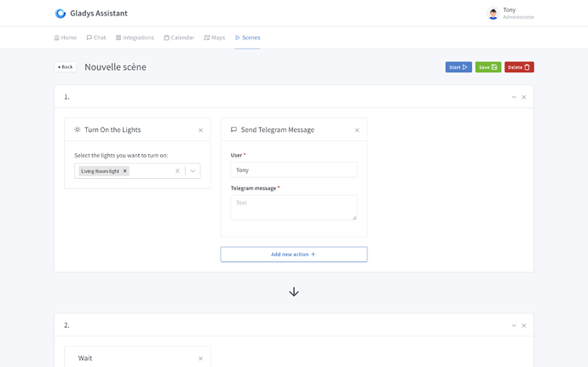Remove the Wait action card
The image size is (588, 367).
(200, 358)
